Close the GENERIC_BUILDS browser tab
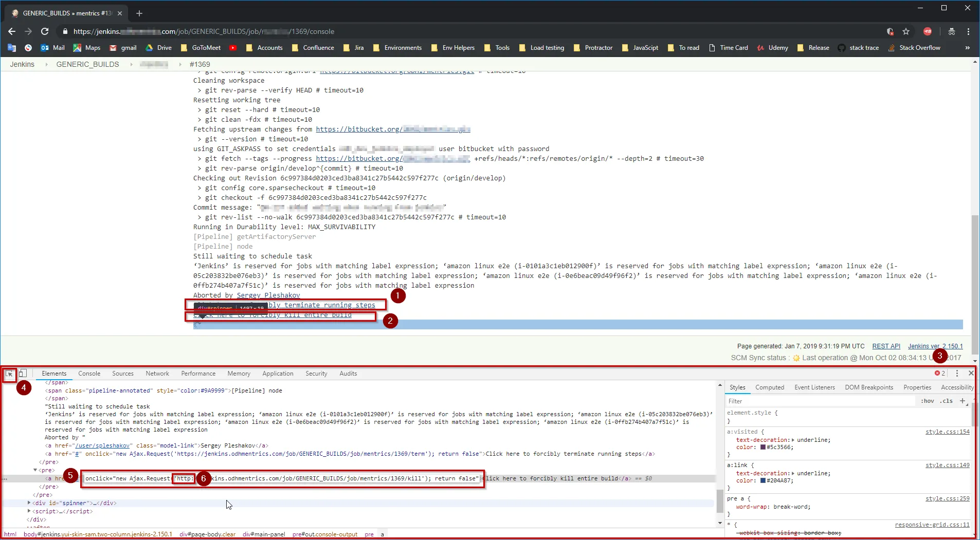This screenshot has height=540, width=980. [120, 13]
